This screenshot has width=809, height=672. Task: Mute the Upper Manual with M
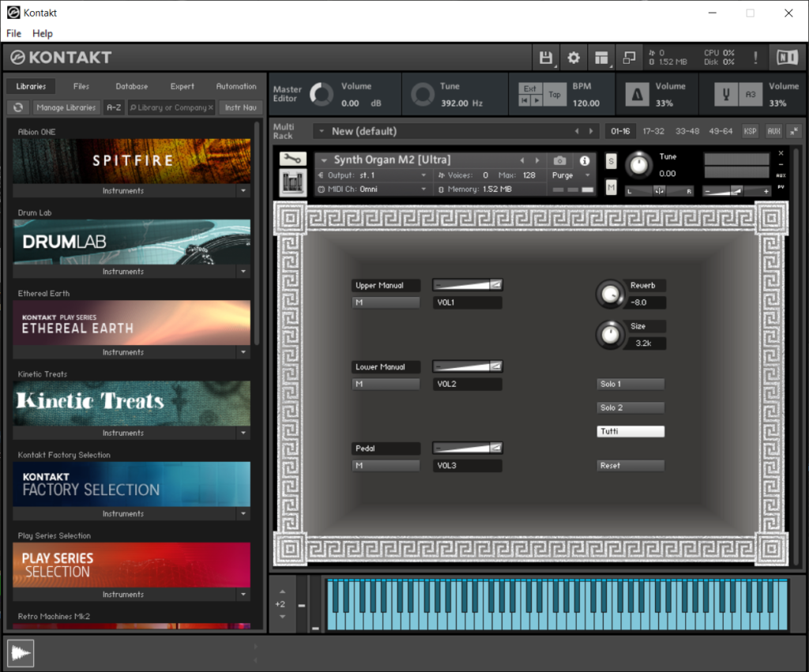coord(386,302)
